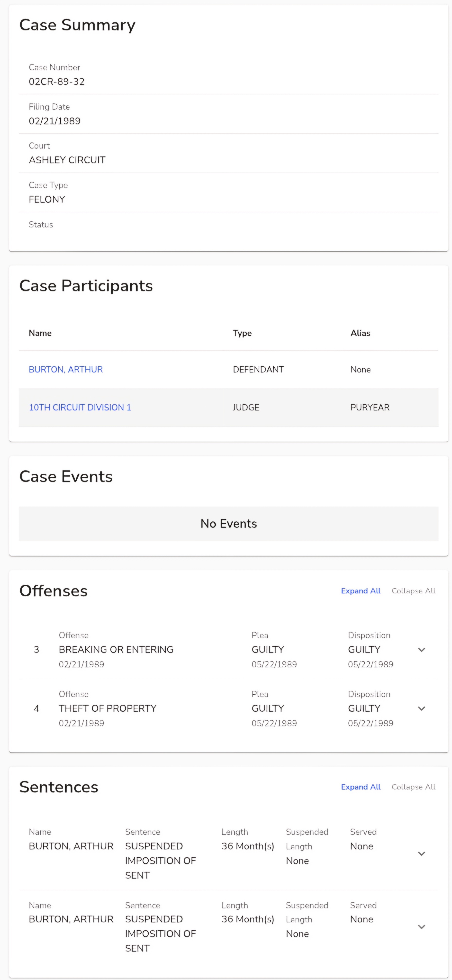Click the ASHLEY CIRCUIT court value
This screenshot has width=452, height=980.
(x=67, y=160)
